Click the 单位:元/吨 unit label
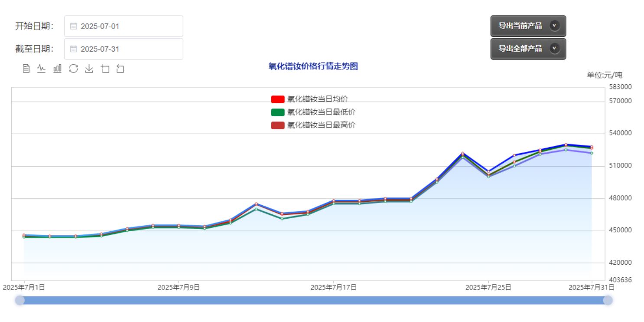This screenshot has height=322, width=644. pyautogui.click(x=605, y=75)
